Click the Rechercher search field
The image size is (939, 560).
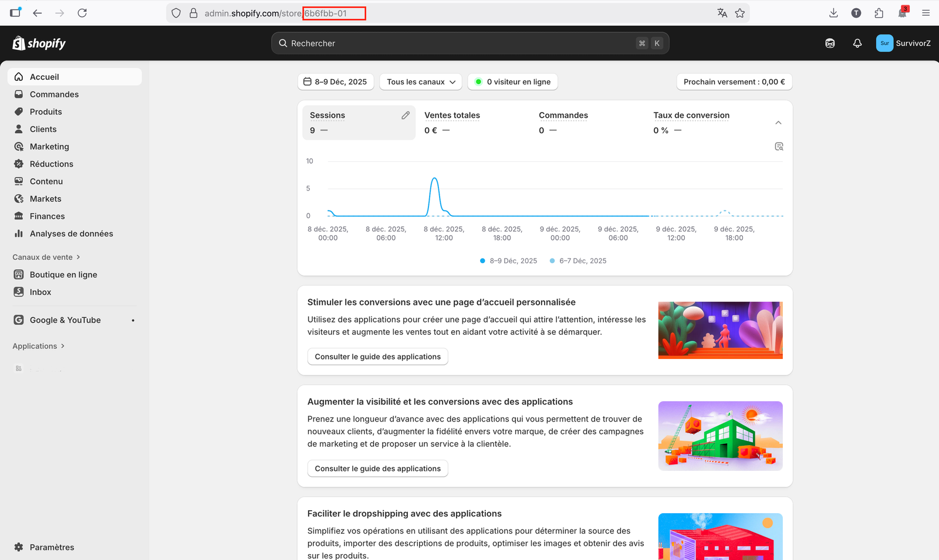458,43
